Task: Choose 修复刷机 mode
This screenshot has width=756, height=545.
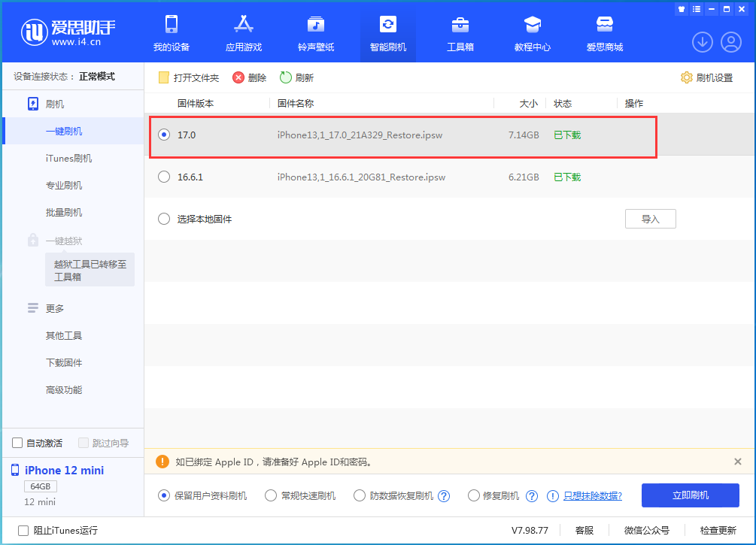Action: coord(473,495)
